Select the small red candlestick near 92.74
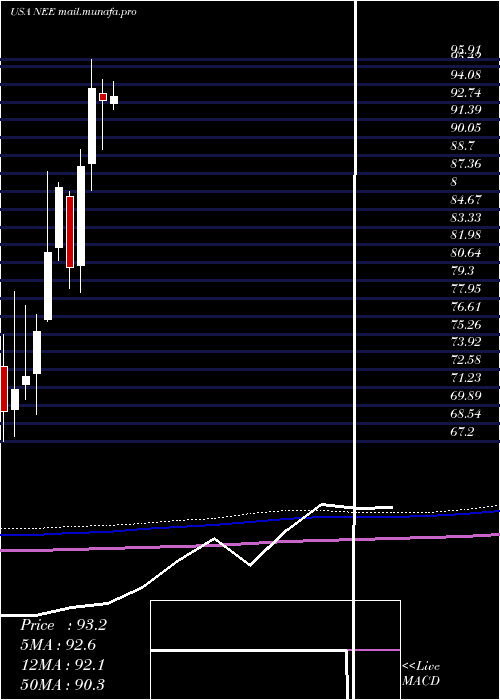This screenshot has height=700, width=500. (x=103, y=96)
